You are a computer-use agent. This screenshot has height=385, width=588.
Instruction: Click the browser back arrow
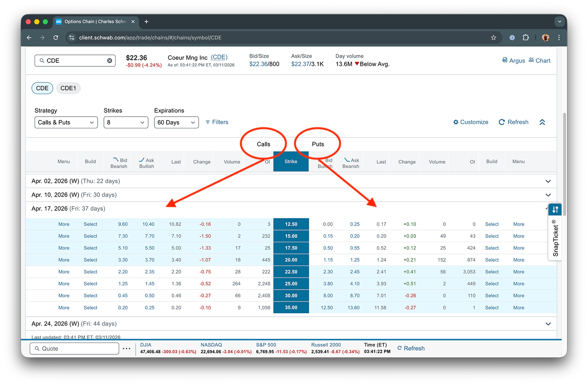(x=29, y=38)
